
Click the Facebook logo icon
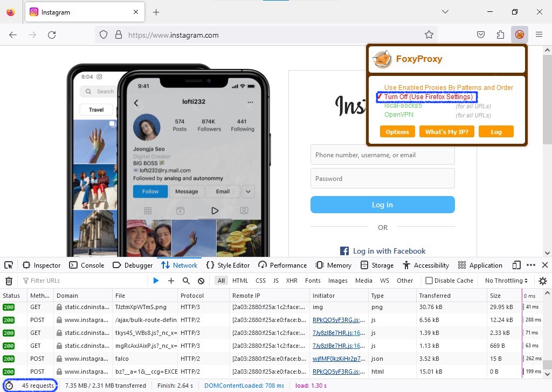point(344,251)
